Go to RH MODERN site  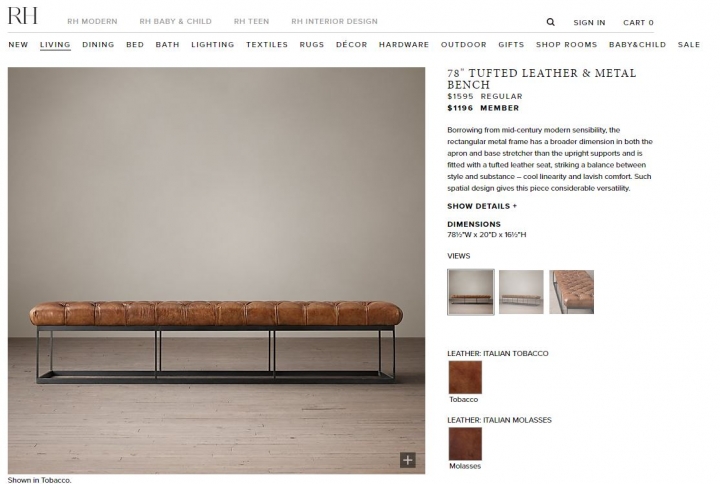click(92, 21)
